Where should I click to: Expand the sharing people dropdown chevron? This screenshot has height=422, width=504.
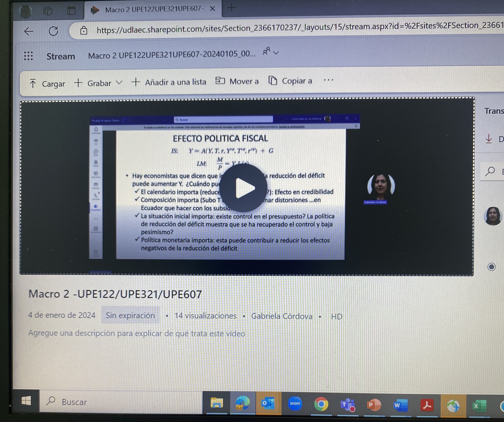point(276,53)
